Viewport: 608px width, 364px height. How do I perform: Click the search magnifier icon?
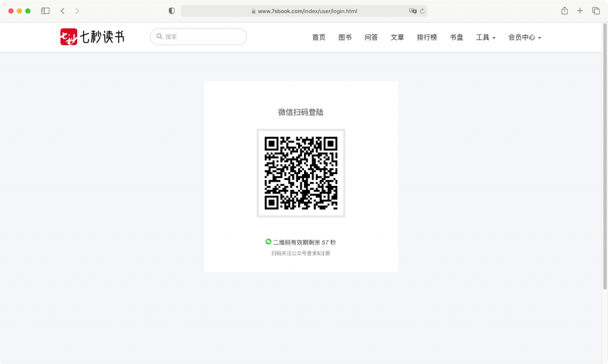(159, 36)
